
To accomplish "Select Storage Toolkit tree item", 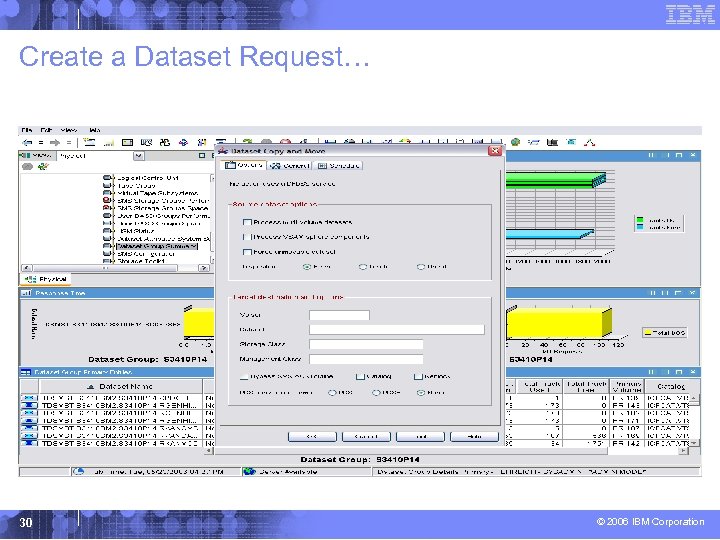I will tap(141, 261).
